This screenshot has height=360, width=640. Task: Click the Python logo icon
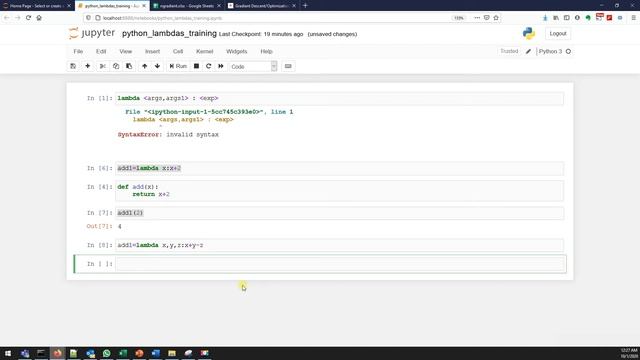[529, 33]
